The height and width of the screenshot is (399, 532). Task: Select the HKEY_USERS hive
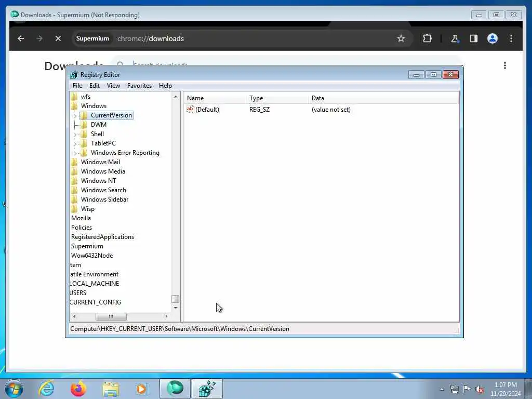[x=78, y=293]
